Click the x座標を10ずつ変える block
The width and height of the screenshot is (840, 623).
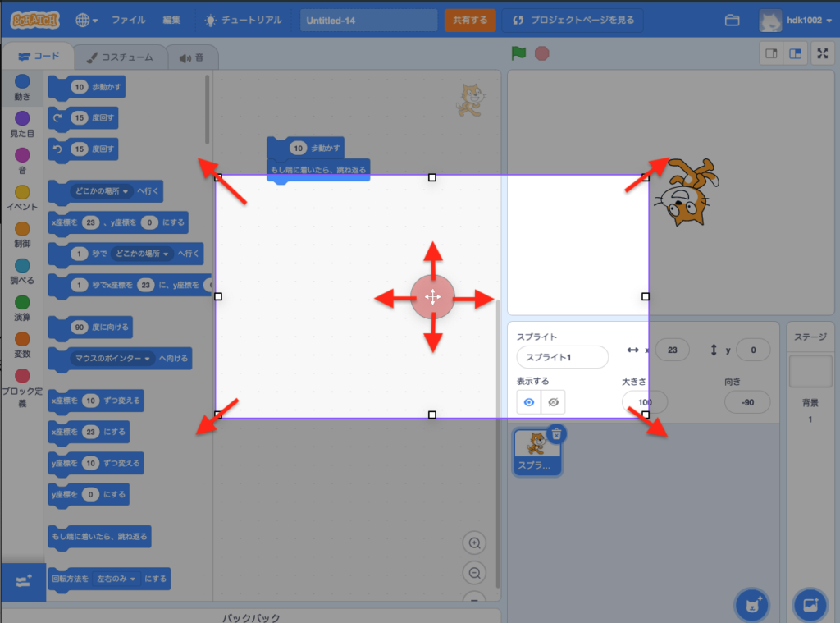click(x=96, y=401)
